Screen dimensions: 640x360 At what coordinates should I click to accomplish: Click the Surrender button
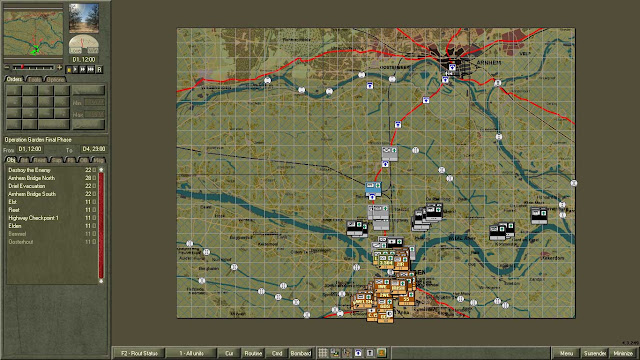(595, 353)
